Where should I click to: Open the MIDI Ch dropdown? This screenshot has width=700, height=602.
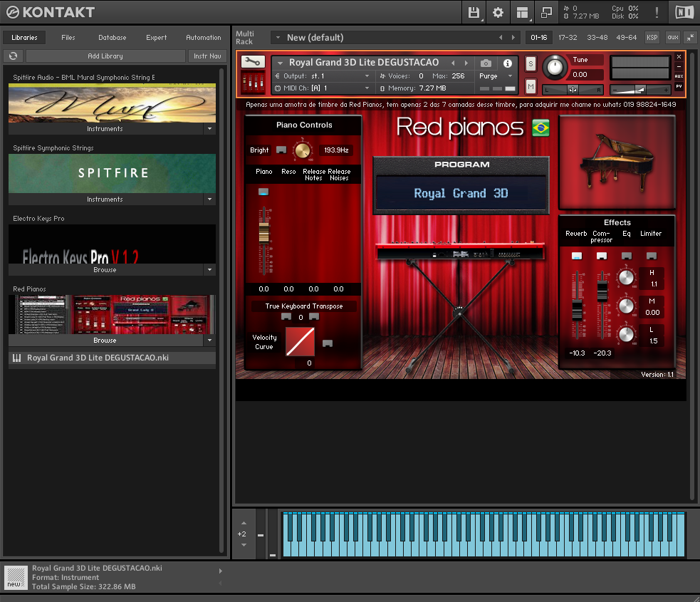pos(323,88)
